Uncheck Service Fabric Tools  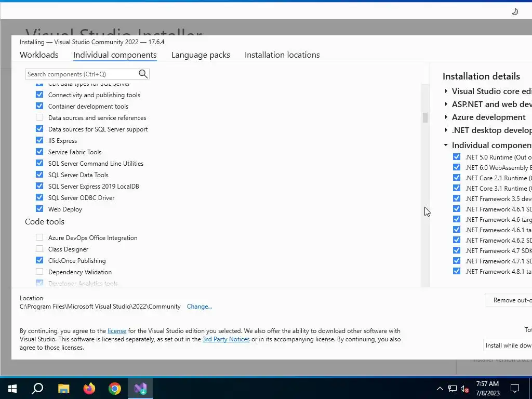(x=39, y=152)
